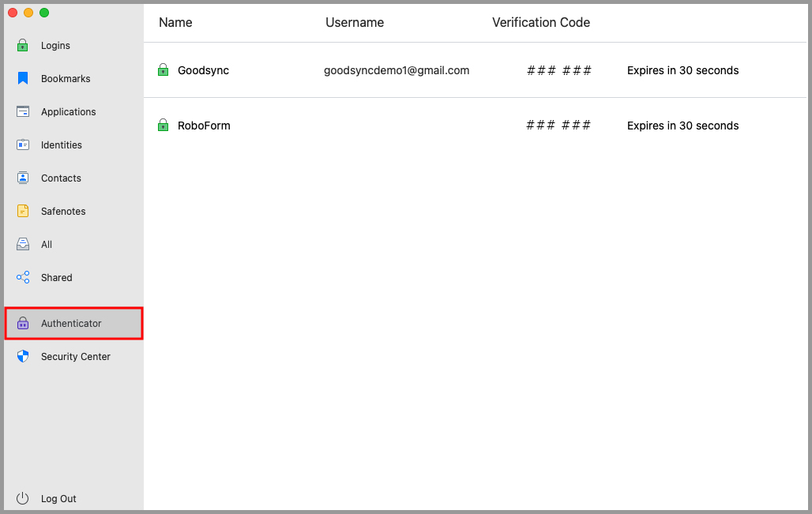This screenshot has width=812, height=514.
Task: Click the yellow Safenotes note icon
Action: [x=23, y=211]
